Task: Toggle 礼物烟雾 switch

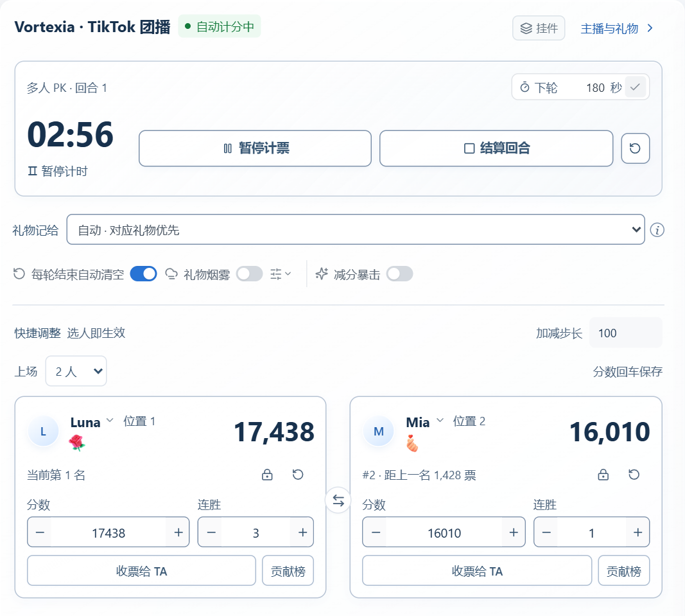Action: coord(250,274)
